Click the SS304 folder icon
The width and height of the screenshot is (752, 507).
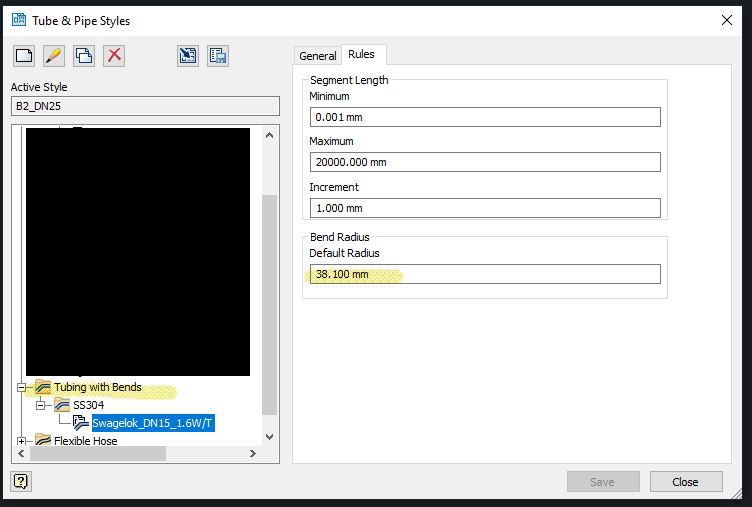coord(62,405)
